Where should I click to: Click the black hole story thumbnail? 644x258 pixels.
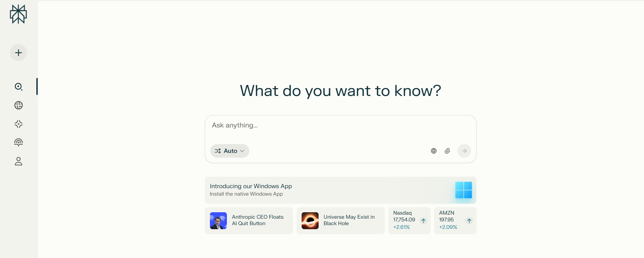pos(310,221)
